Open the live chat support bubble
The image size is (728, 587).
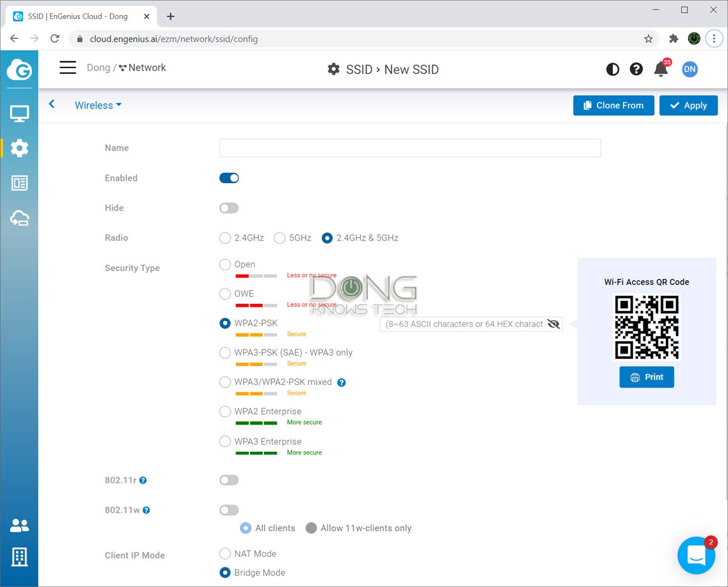pyautogui.click(x=696, y=555)
